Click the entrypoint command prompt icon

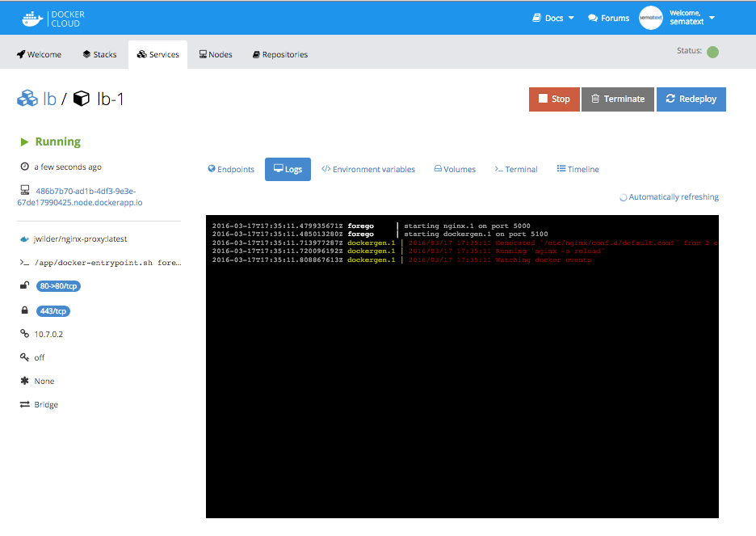pos(24,263)
